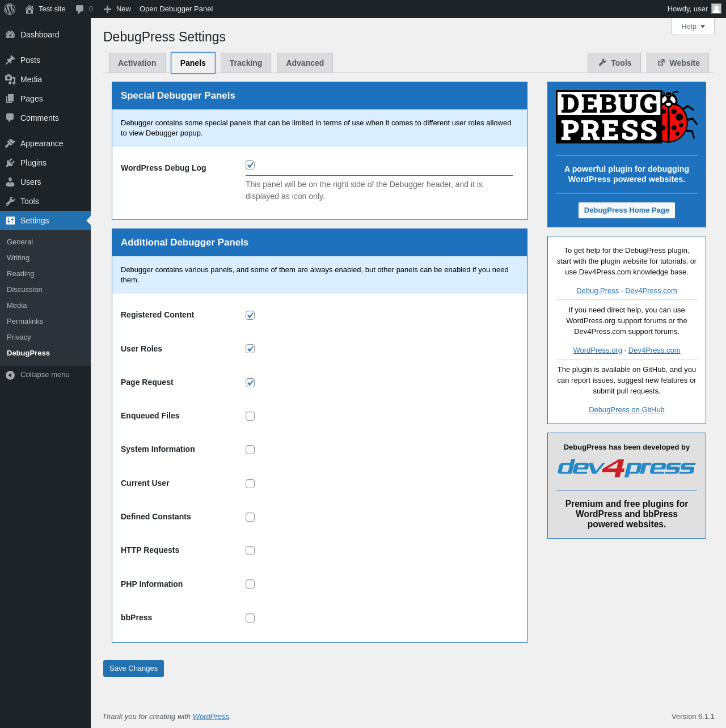The width and height of the screenshot is (726, 728).
Task: Click the Settings sliders icon in sidebar
Action: click(x=10, y=221)
